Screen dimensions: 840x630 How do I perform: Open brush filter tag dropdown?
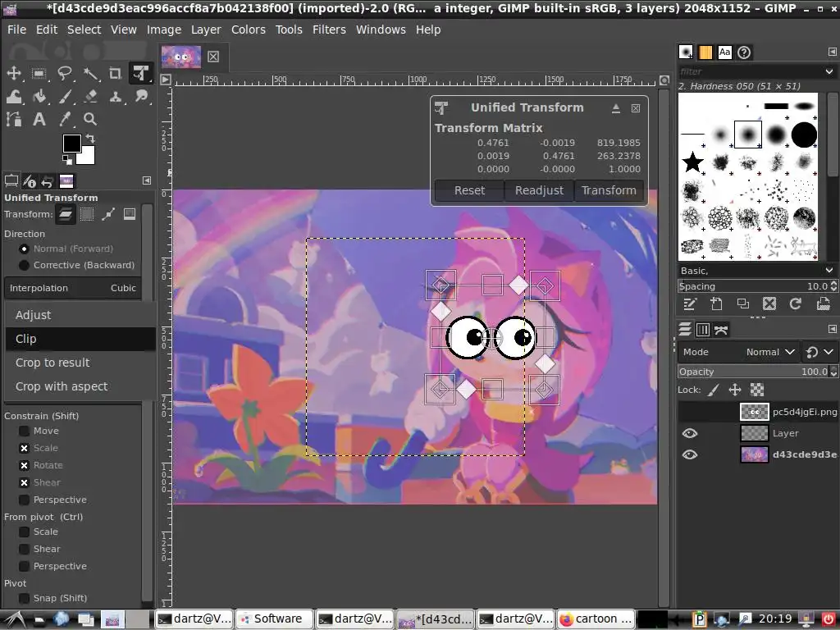coord(829,71)
